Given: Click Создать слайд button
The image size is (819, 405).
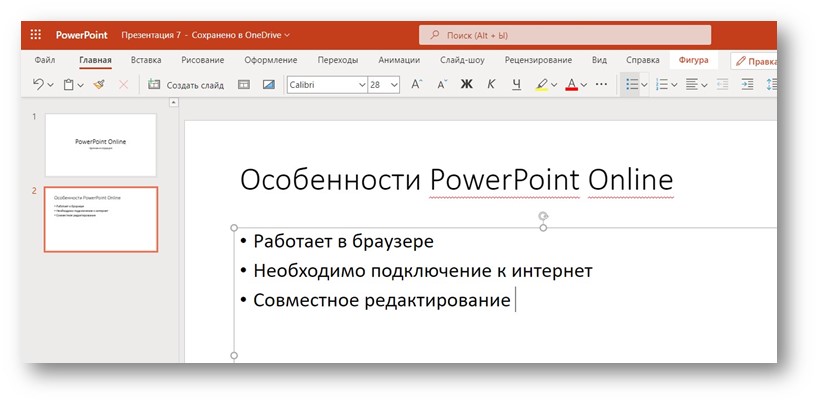Looking at the screenshot, I should coord(186,85).
